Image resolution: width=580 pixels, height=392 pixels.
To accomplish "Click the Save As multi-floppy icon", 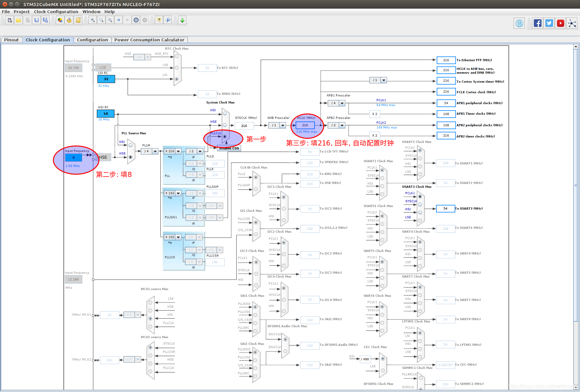I will point(45,20).
